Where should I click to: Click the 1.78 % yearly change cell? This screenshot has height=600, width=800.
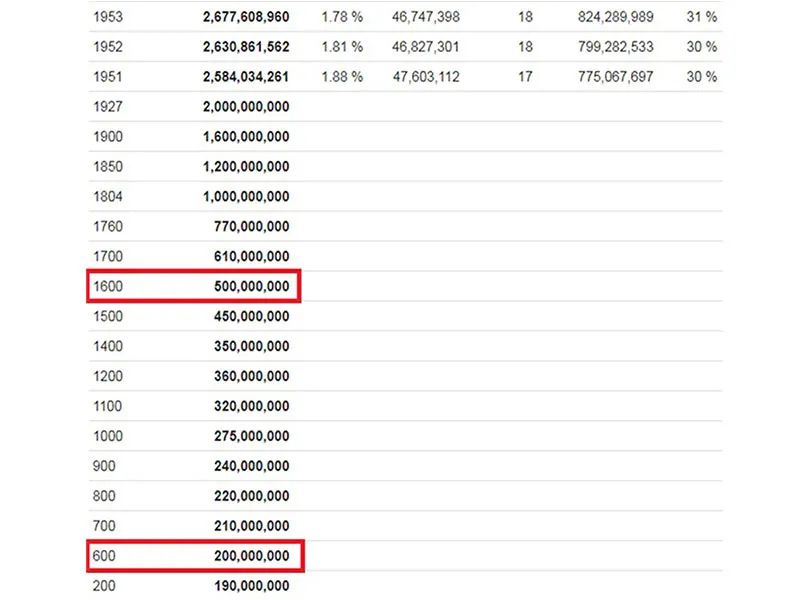342,17
